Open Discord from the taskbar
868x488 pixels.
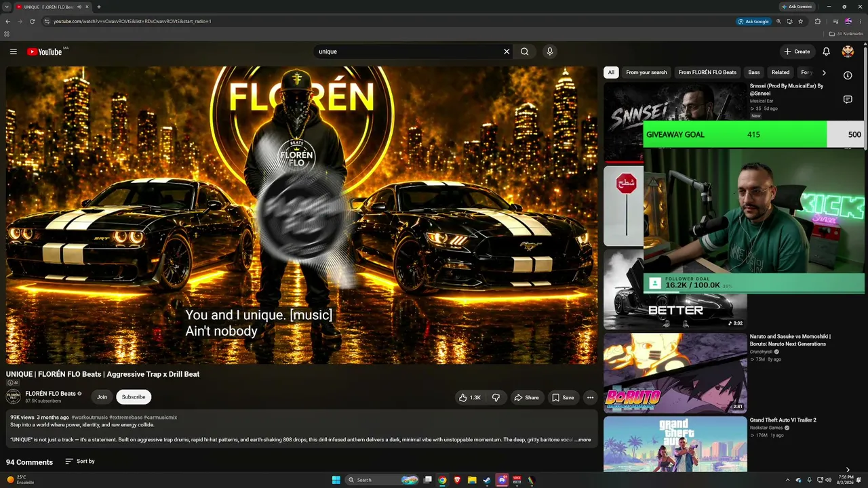pyautogui.click(x=502, y=480)
